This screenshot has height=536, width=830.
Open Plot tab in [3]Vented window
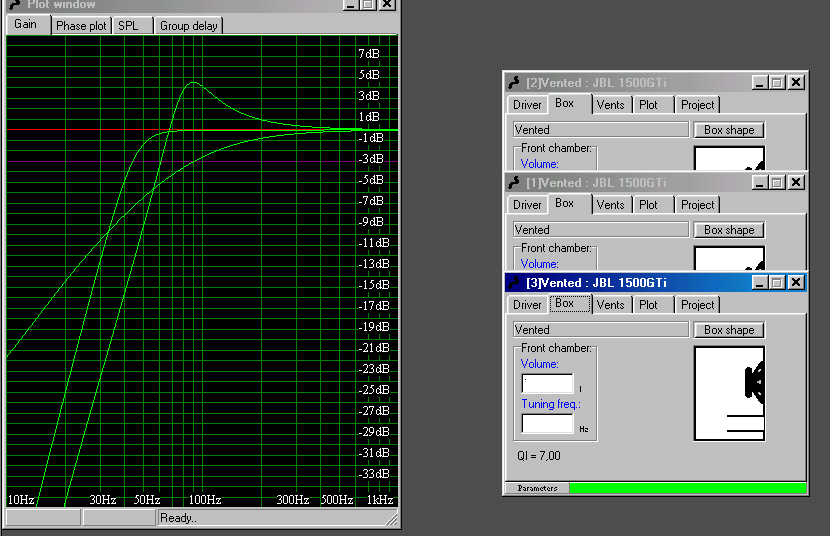pos(653,305)
